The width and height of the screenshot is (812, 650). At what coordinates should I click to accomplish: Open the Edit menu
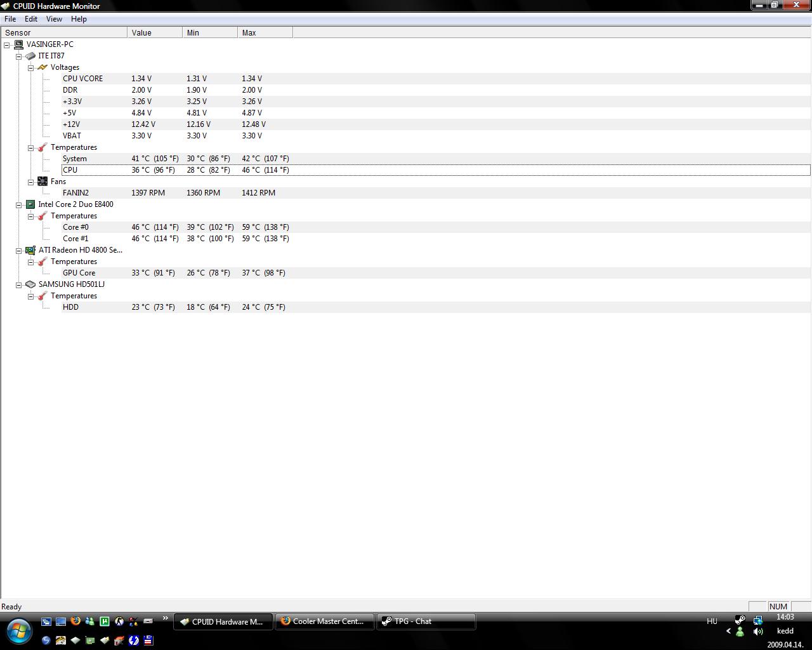click(x=30, y=19)
